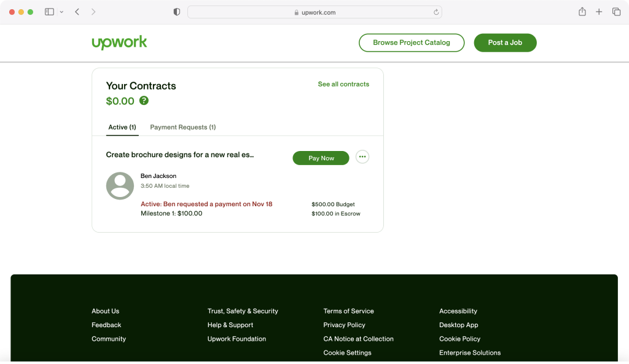Open a new tab with plus icon

click(x=599, y=12)
